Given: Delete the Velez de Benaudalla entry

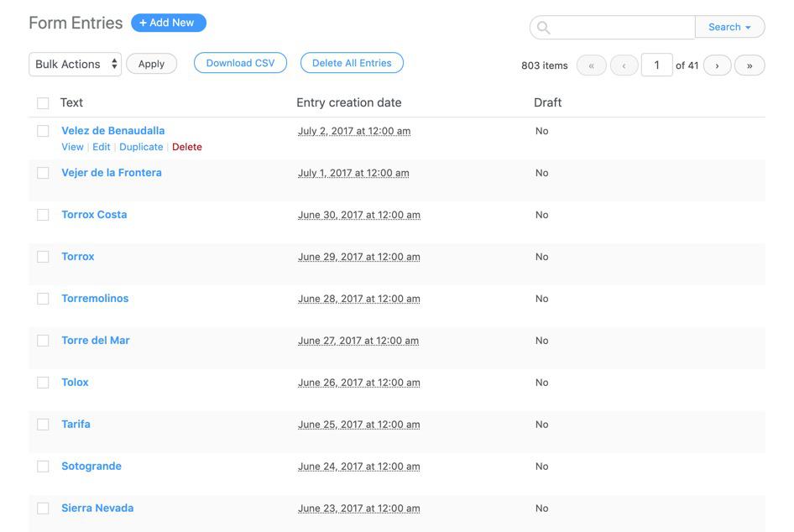Looking at the screenshot, I should (186, 147).
